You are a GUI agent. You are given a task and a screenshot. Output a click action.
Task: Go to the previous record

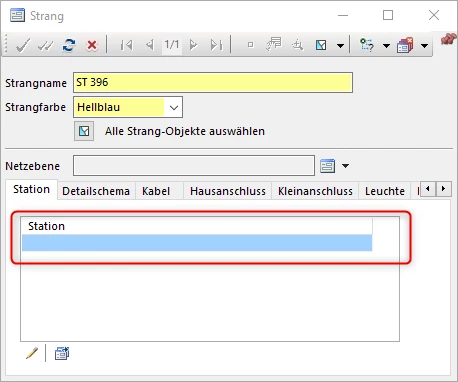(x=150, y=45)
